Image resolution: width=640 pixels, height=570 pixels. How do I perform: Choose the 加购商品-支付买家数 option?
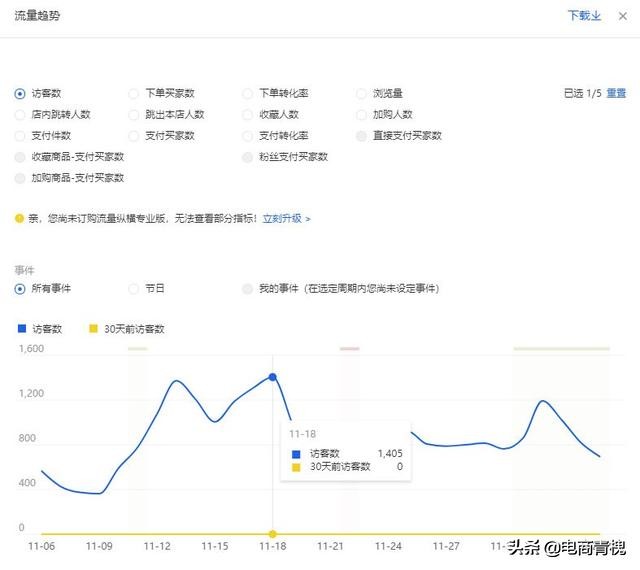[x=20, y=178]
